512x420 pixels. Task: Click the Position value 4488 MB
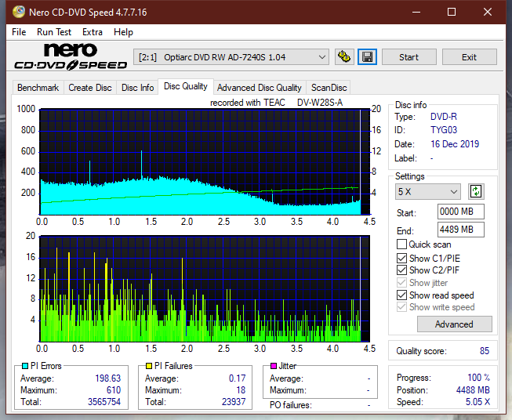click(x=473, y=390)
